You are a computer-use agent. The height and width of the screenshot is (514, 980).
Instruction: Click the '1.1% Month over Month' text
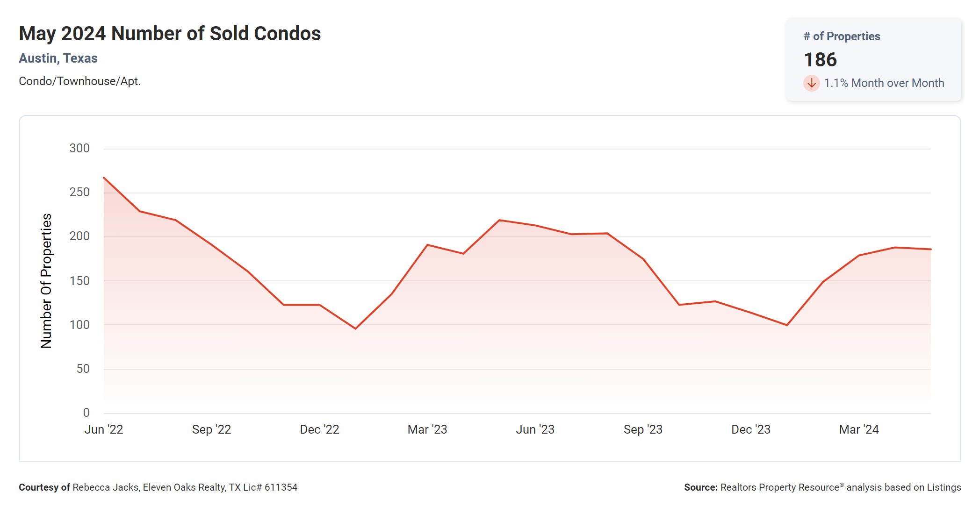click(x=884, y=83)
